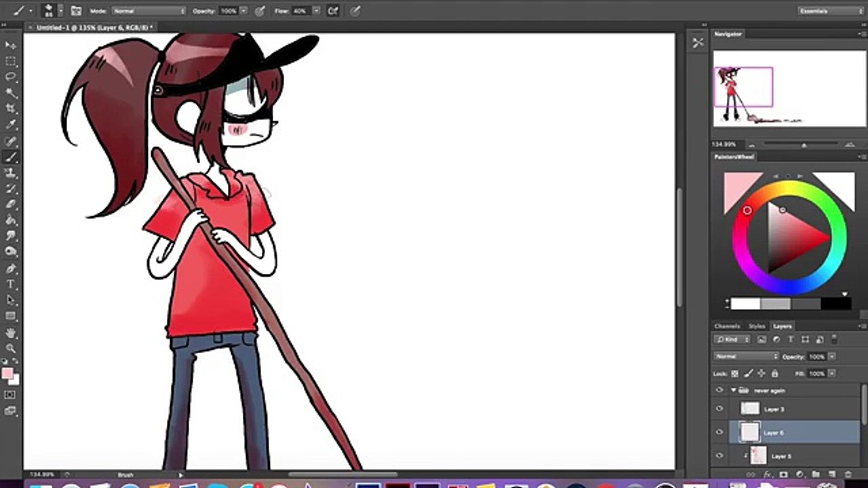The height and width of the screenshot is (488, 868).
Task: Click the foreground color swatch
Action: pyautogui.click(x=7, y=373)
